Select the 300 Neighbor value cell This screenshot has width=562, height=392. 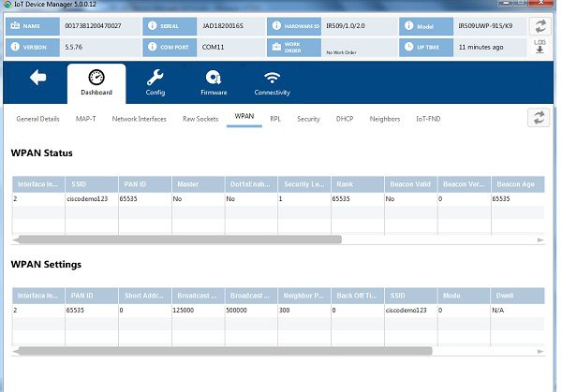[x=304, y=310]
